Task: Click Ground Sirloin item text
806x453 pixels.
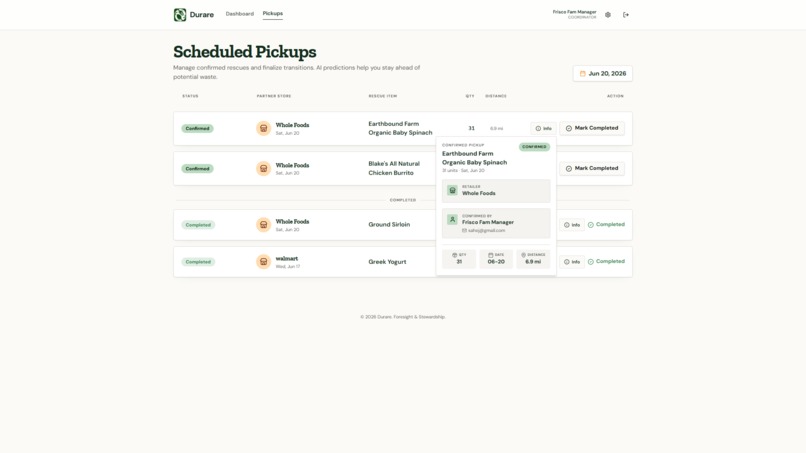Action: pyautogui.click(x=389, y=225)
